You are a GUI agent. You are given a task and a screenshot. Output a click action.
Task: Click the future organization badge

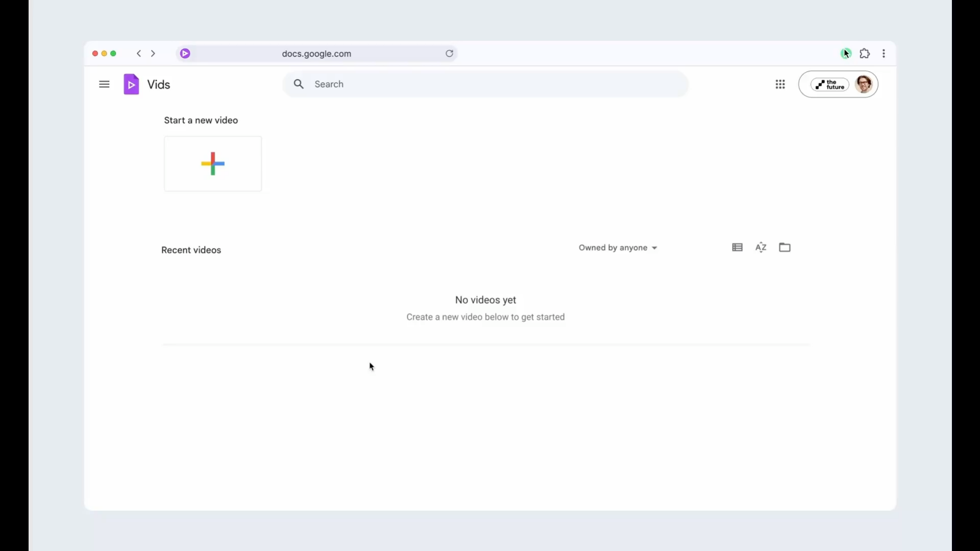point(830,85)
